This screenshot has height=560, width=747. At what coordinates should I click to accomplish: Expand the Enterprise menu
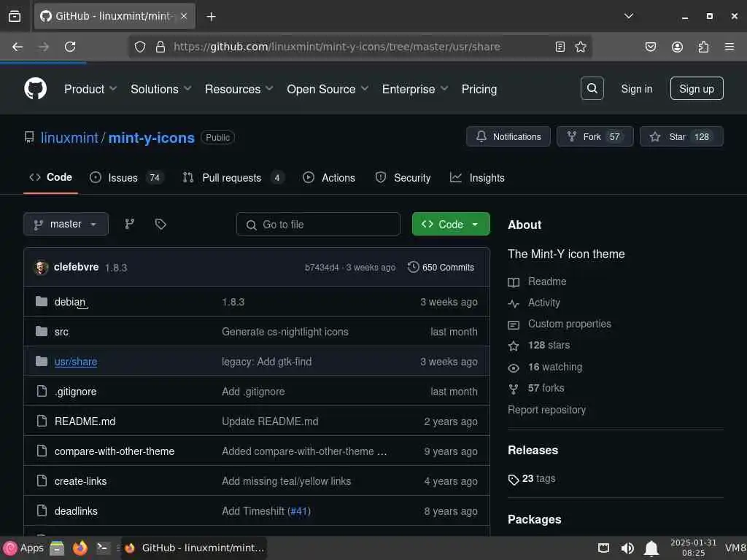tap(415, 89)
